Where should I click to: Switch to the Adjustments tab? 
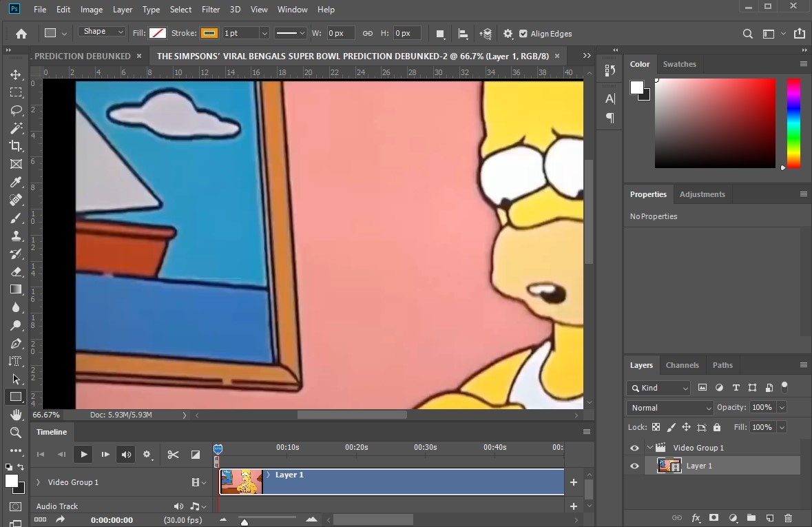tap(702, 194)
